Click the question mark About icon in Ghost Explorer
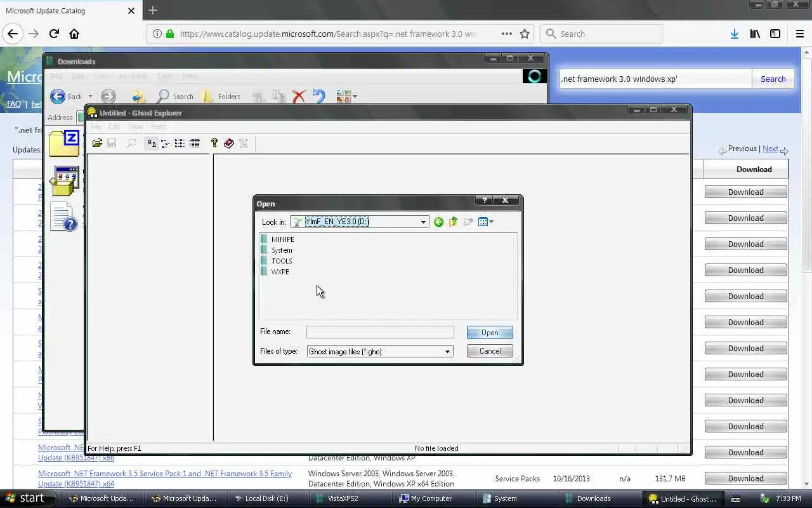812x508 pixels. [x=214, y=144]
